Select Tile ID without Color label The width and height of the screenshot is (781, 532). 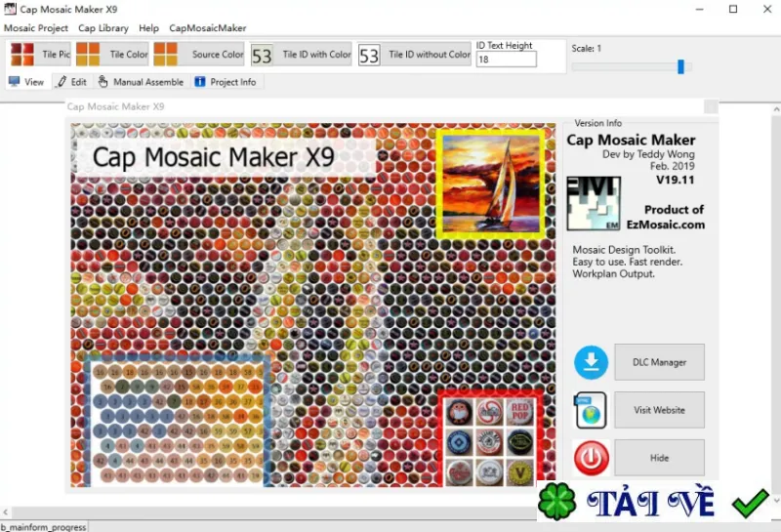coord(430,55)
